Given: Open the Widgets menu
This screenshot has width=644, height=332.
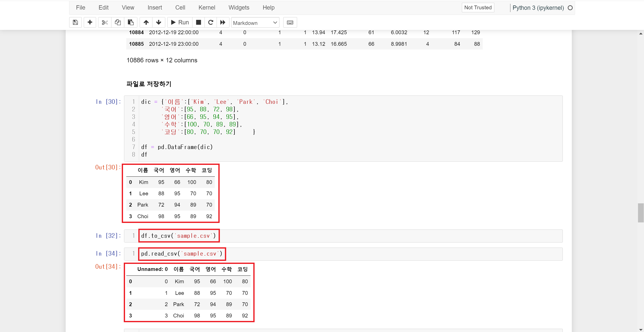Looking at the screenshot, I should [239, 8].
